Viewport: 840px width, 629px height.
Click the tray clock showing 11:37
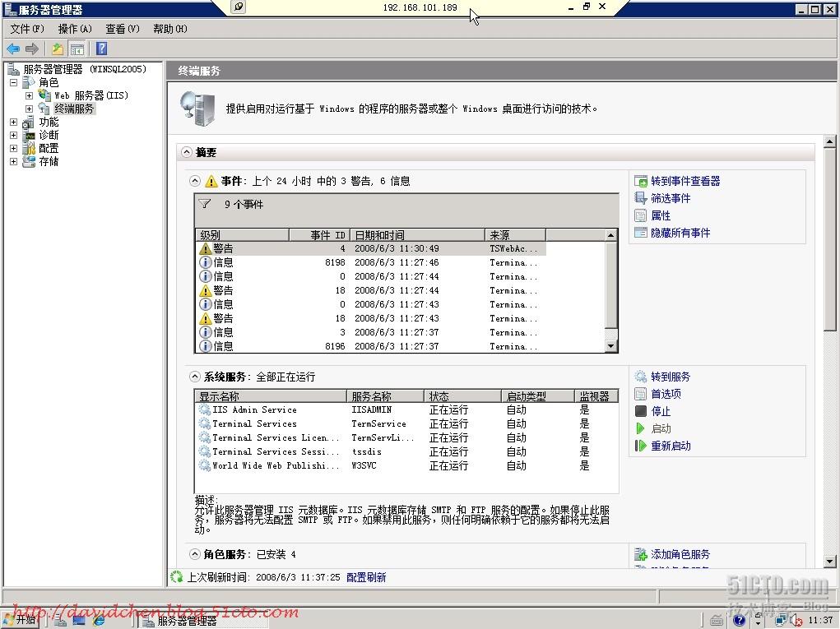coord(820,620)
